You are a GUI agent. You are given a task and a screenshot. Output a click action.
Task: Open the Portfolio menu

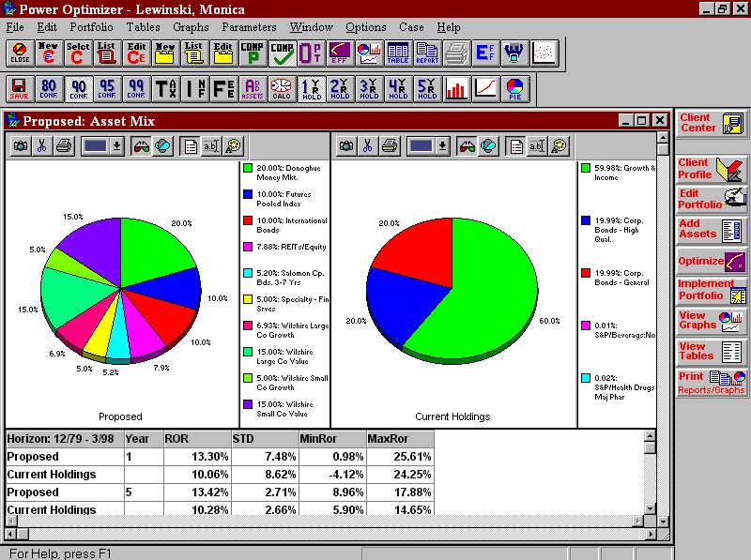pyautogui.click(x=91, y=27)
